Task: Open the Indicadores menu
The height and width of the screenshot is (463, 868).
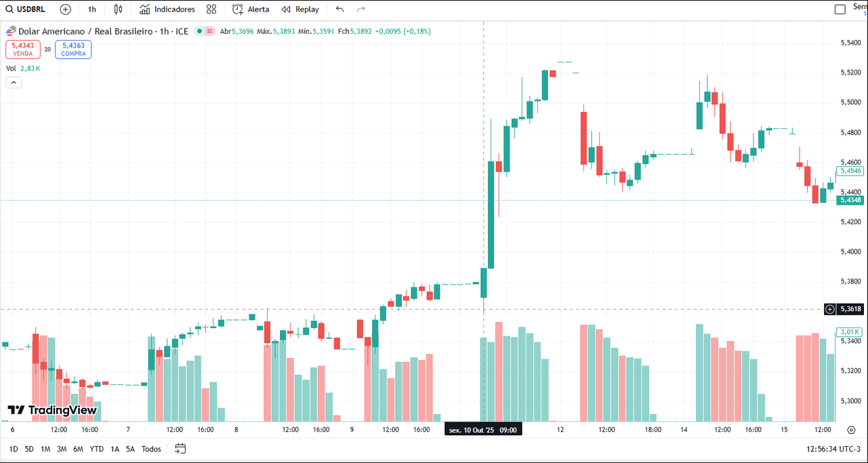Action: point(167,9)
